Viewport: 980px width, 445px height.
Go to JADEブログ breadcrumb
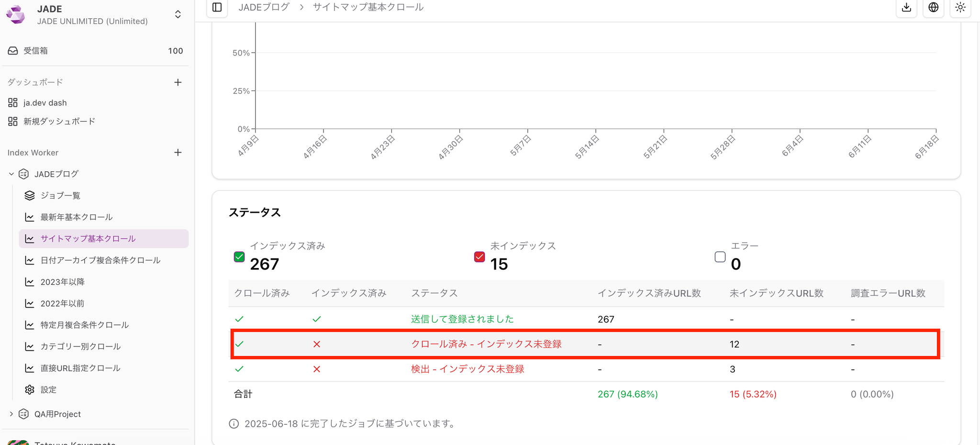[x=264, y=7]
